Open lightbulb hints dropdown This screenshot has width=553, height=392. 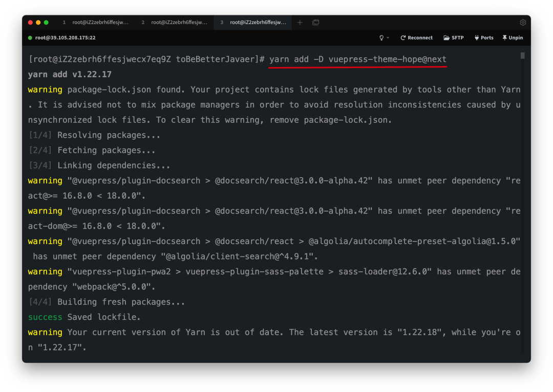click(384, 38)
